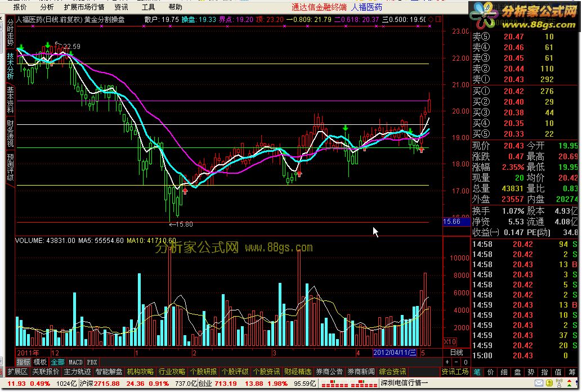
Task: Click the antenna signal status icon
Action: pos(559,383)
